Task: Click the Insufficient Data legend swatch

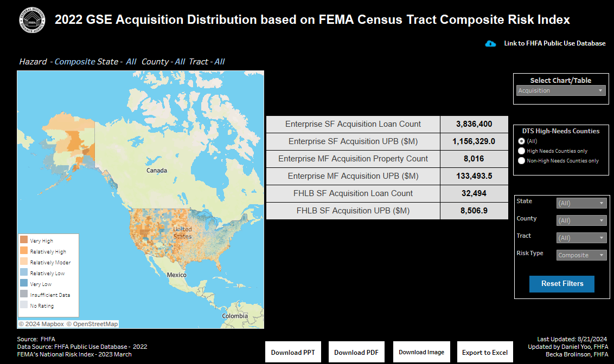Action: [24, 294]
